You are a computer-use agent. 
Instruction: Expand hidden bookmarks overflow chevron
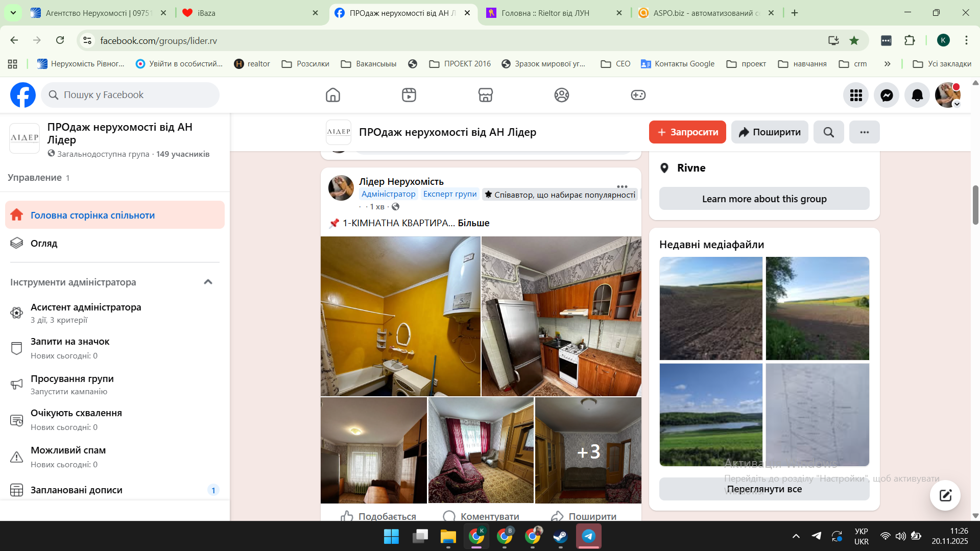point(887,64)
